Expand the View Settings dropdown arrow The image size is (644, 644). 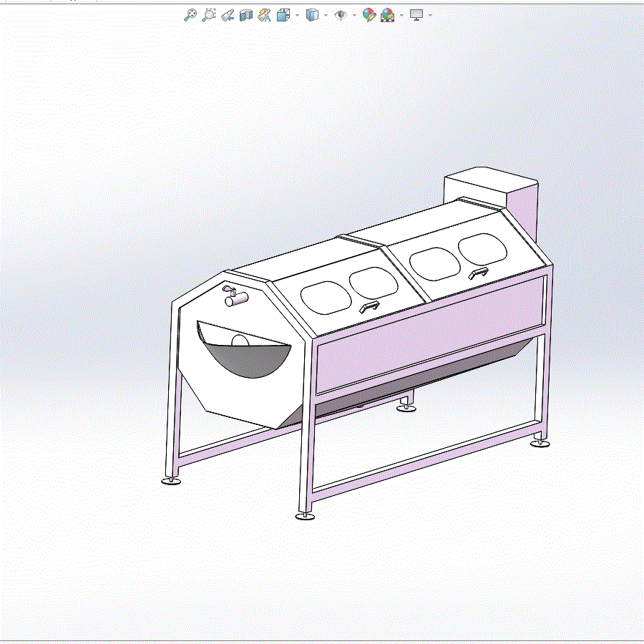(x=430, y=16)
